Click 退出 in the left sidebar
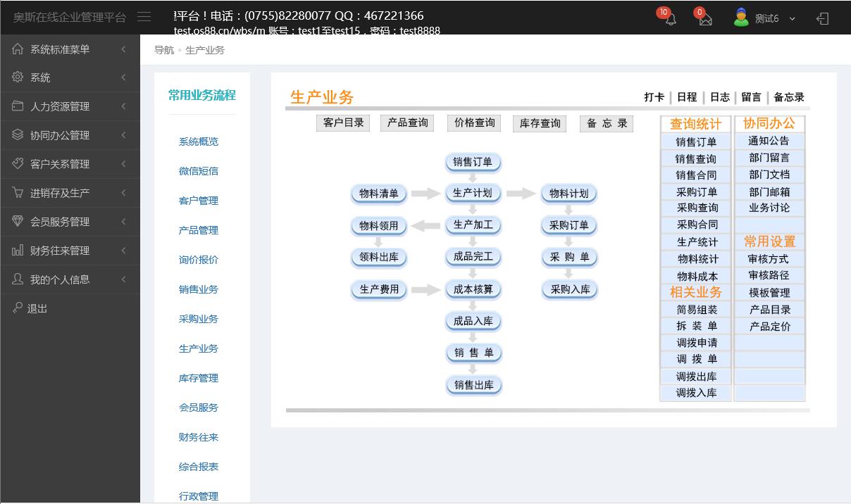This screenshot has height=504, width=851. (x=37, y=308)
